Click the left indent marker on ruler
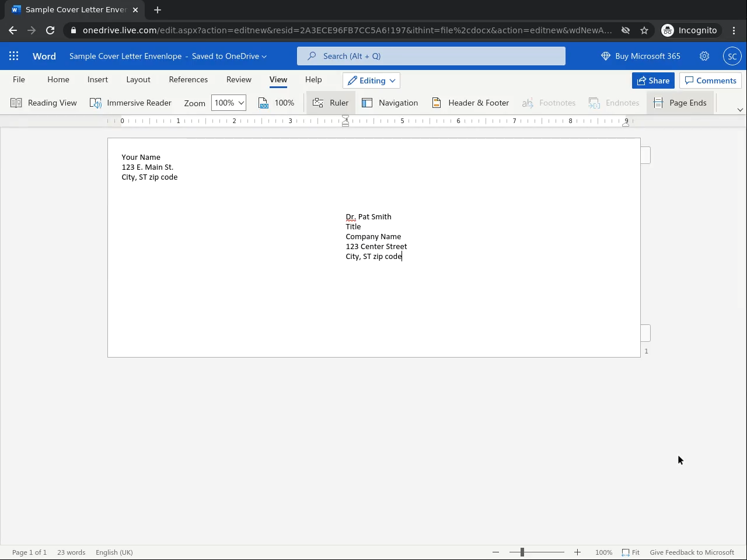Viewport: 747px width, 560px height. point(345,121)
